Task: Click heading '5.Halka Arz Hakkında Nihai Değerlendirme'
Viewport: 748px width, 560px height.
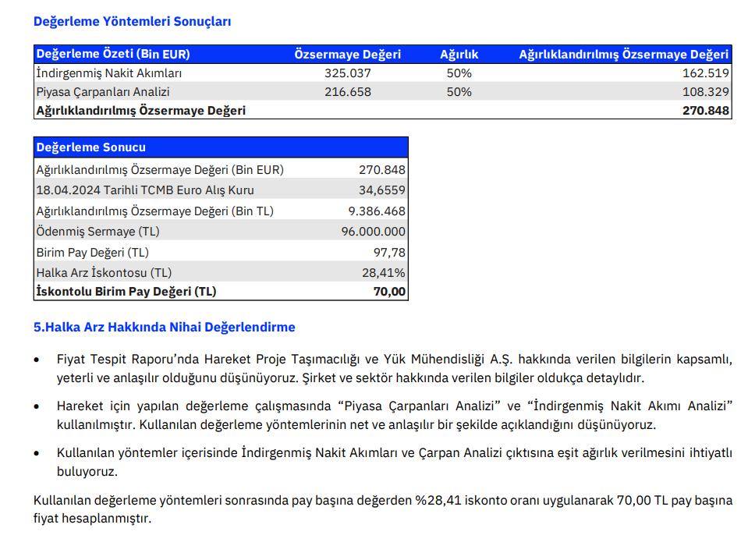Action: click(x=164, y=328)
